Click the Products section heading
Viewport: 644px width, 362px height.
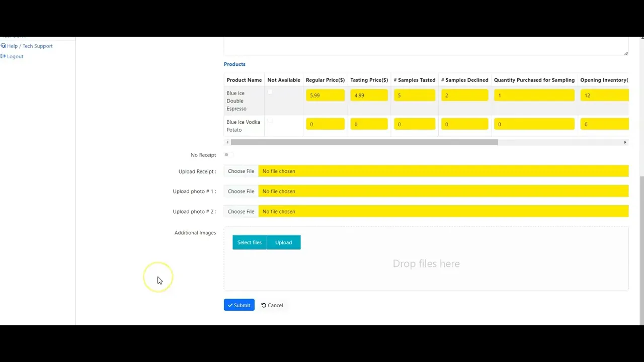click(234, 64)
